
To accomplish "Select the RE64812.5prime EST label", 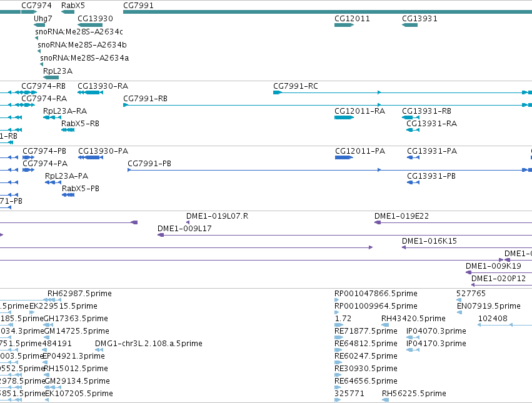I will [366, 344].
